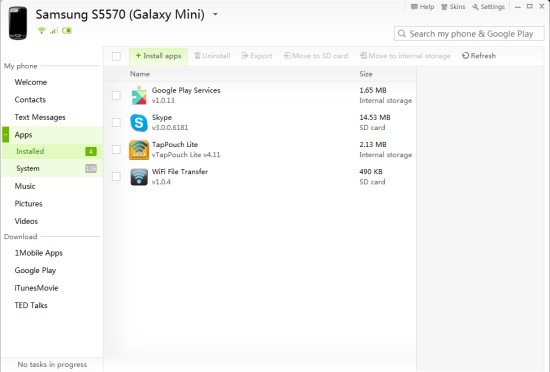The height and width of the screenshot is (372, 550).
Task: Click the WiFi File Transfer app icon
Action: 139,177
